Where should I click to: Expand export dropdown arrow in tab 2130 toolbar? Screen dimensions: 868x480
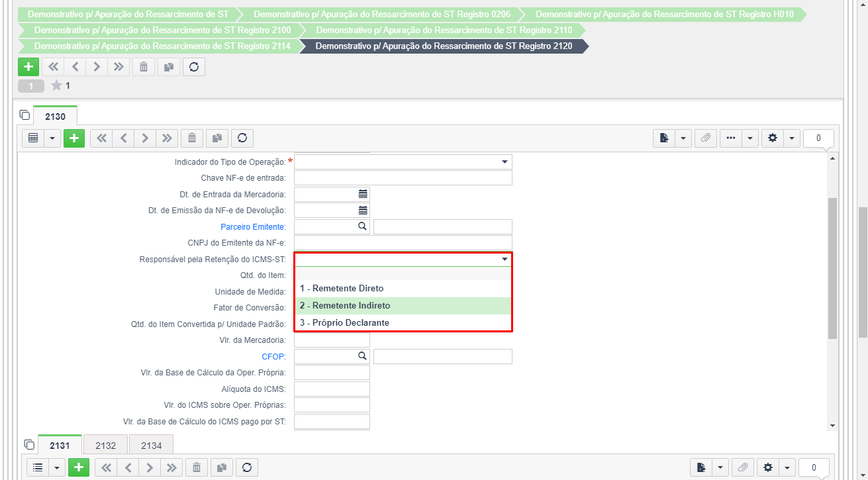point(683,138)
